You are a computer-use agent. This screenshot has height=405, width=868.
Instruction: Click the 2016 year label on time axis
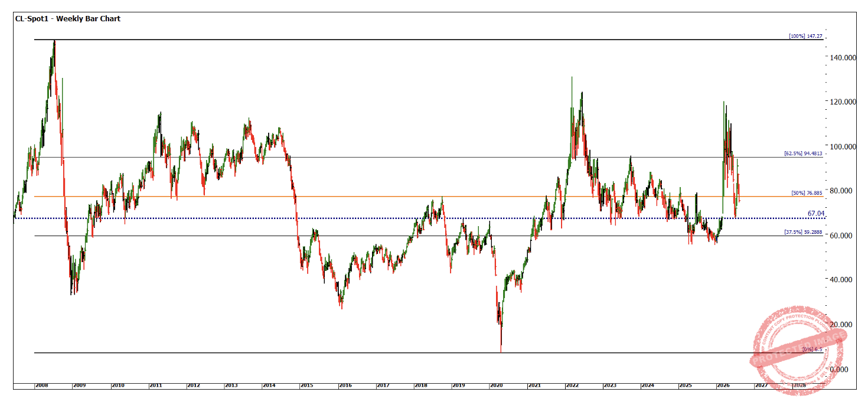[x=345, y=385]
